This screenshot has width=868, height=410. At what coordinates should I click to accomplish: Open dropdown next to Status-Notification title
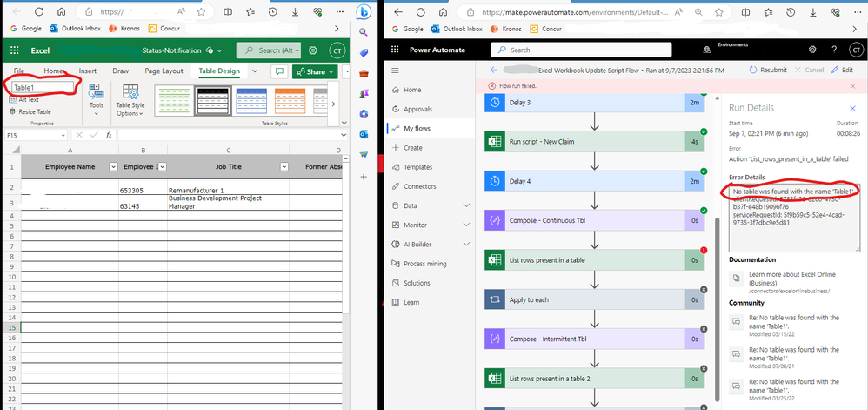pyautogui.click(x=220, y=50)
